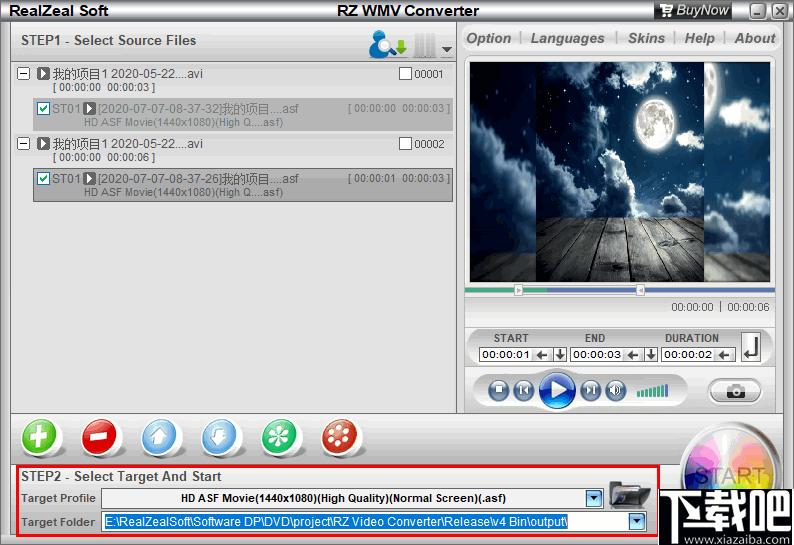The image size is (794, 545).
Task: Mute audio using the speaker button
Action: (x=615, y=390)
